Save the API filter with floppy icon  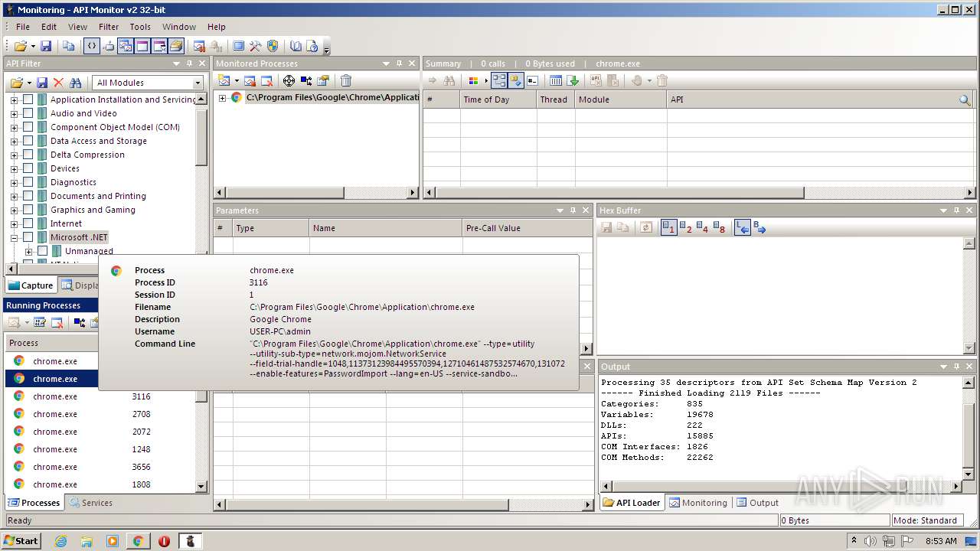point(42,83)
